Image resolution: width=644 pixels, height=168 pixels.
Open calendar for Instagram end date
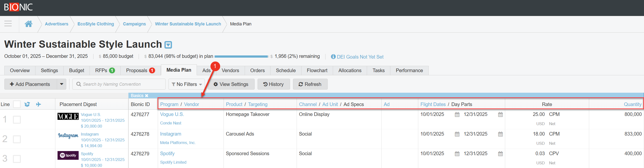(x=500, y=134)
